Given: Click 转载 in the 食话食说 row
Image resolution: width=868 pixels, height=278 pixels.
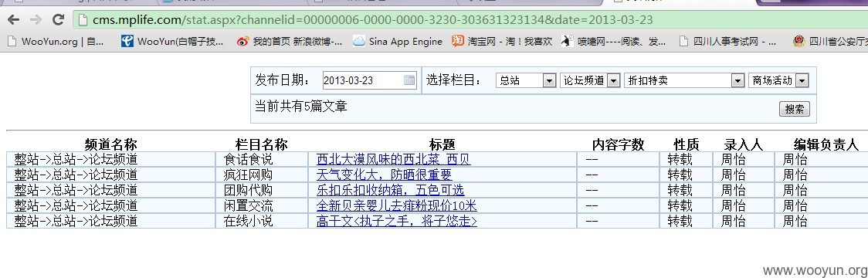Looking at the screenshot, I should (x=680, y=160).
